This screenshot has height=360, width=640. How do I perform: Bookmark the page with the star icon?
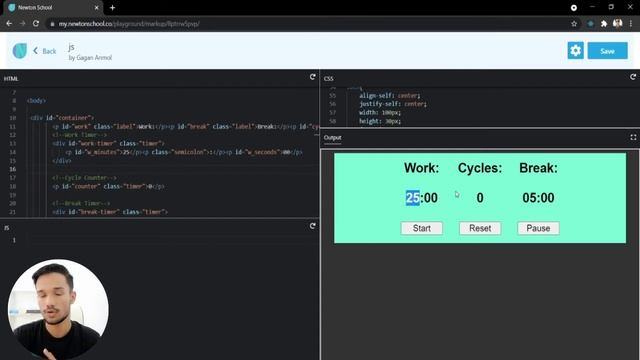[x=574, y=24]
